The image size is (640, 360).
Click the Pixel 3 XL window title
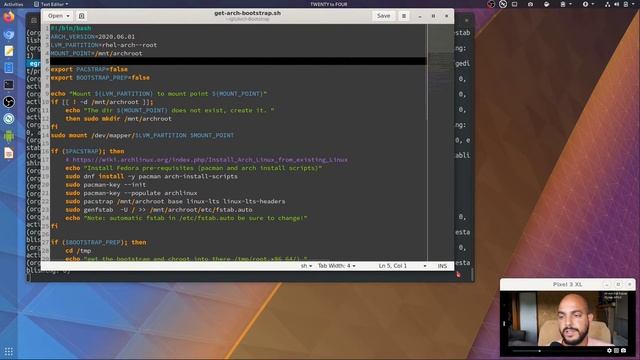(x=567, y=284)
